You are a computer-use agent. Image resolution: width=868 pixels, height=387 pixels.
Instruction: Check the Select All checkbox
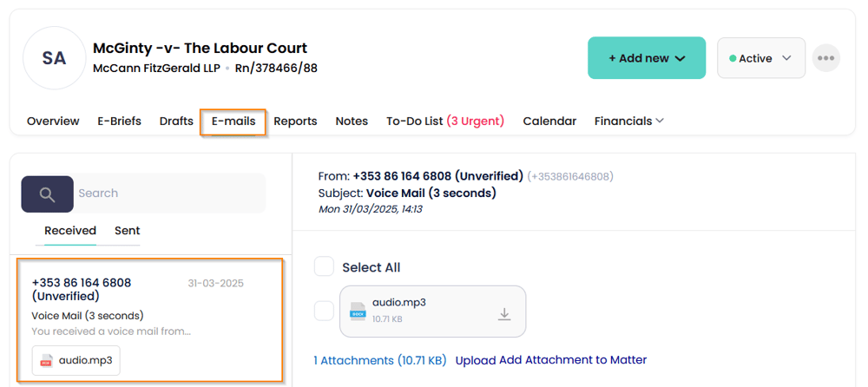[324, 266]
